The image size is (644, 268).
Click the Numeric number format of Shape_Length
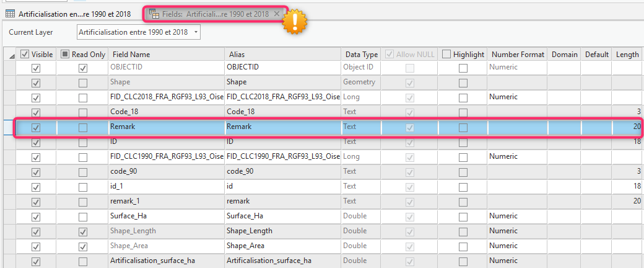[518, 231]
